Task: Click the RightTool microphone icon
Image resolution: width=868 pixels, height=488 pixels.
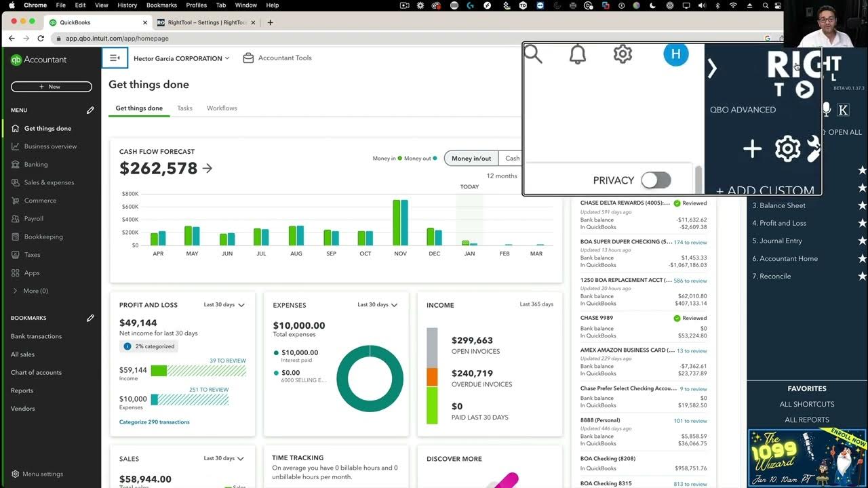Action: [x=826, y=109]
